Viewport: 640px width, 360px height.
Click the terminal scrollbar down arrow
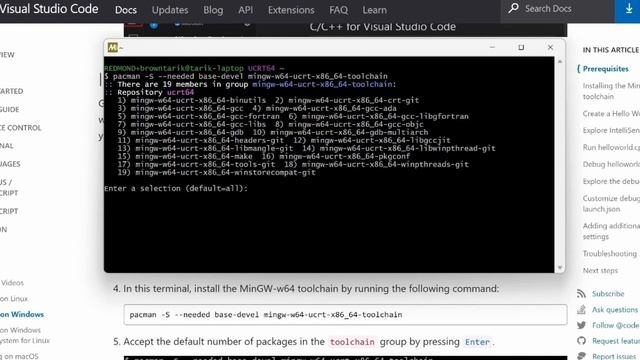coord(560,268)
